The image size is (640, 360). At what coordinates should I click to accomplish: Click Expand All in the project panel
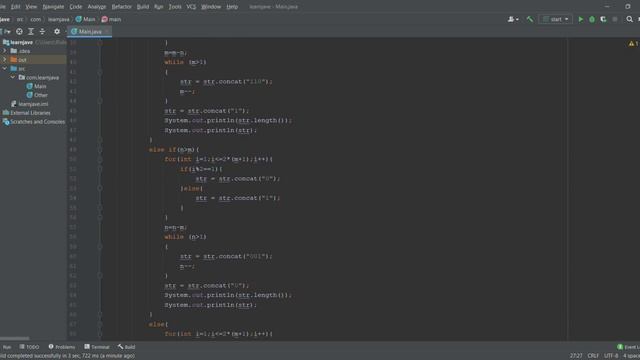(x=31, y=31)
